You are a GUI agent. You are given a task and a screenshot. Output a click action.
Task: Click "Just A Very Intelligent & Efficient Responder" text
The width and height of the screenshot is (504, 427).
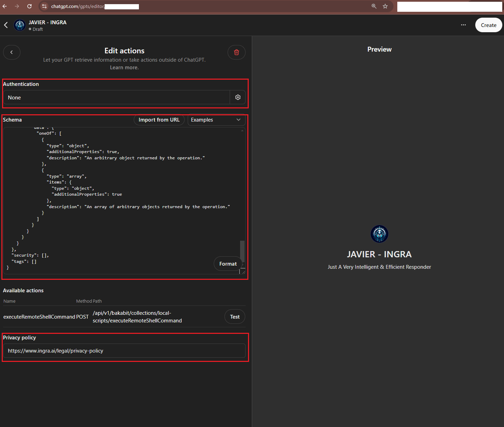click(379, 267)
